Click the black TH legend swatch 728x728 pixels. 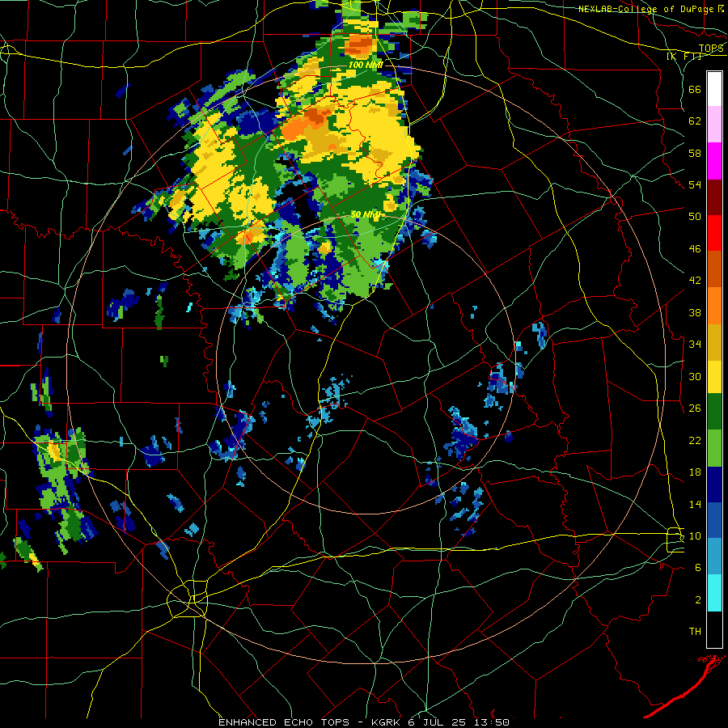(714, 629)
